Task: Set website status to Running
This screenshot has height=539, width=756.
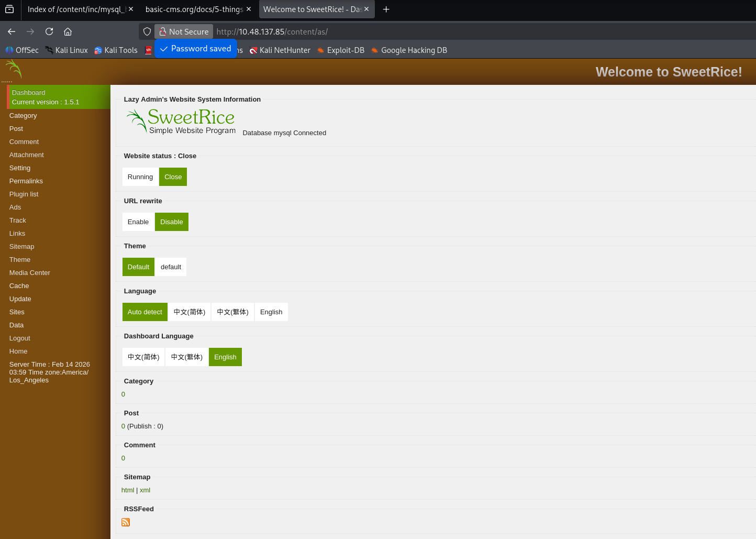Action: pos(140,177)
